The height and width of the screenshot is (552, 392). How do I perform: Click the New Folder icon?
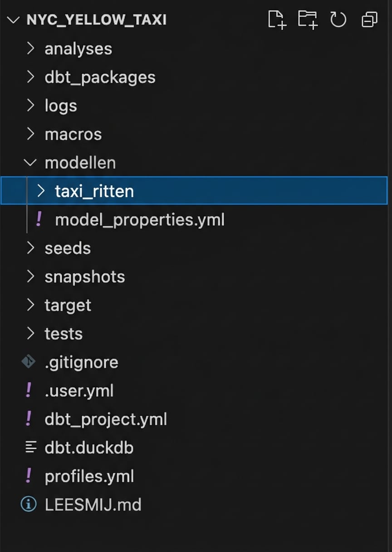click(x=308, y=20)
